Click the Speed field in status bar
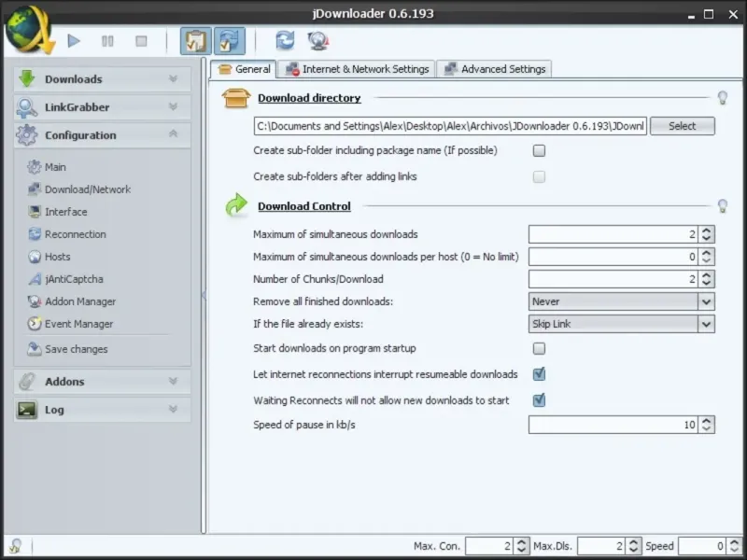The height and width of the screenshot is (560, 747). [x=703, y=546]
